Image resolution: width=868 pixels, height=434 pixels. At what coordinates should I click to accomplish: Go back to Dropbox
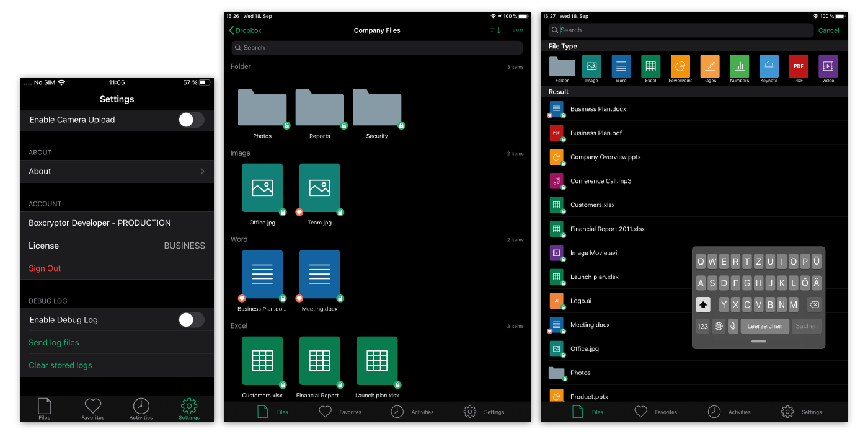[x=246, y=30]
